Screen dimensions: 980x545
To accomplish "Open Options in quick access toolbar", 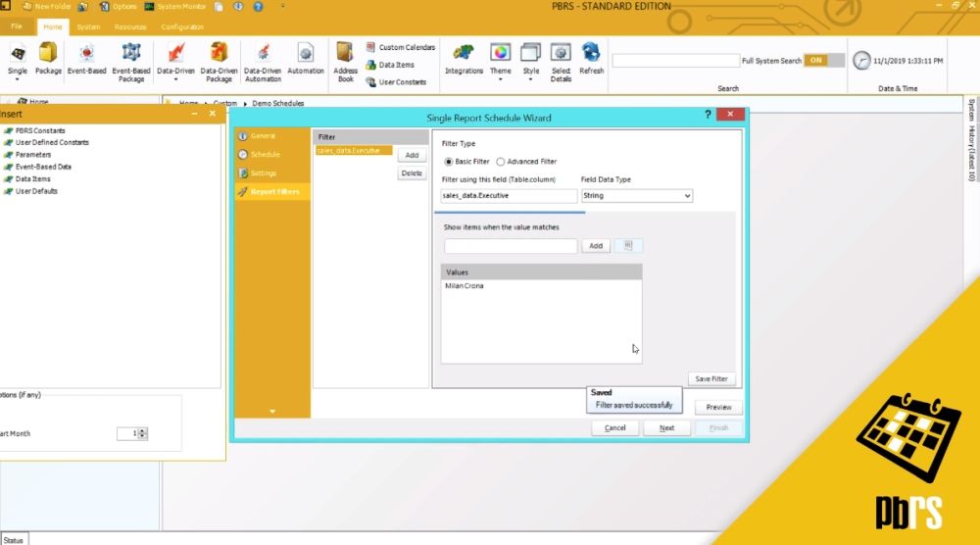I will [x=119, y=6].
